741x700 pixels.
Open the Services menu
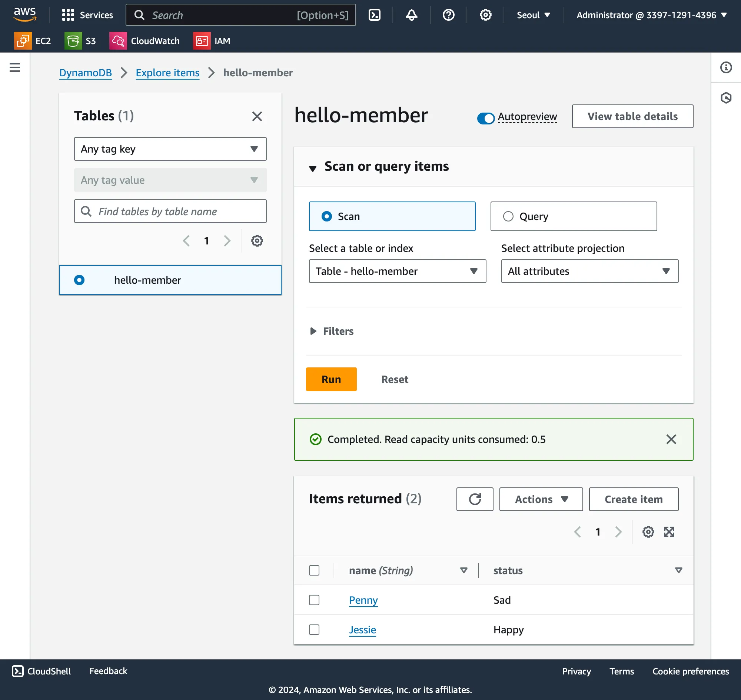(88, 15)
